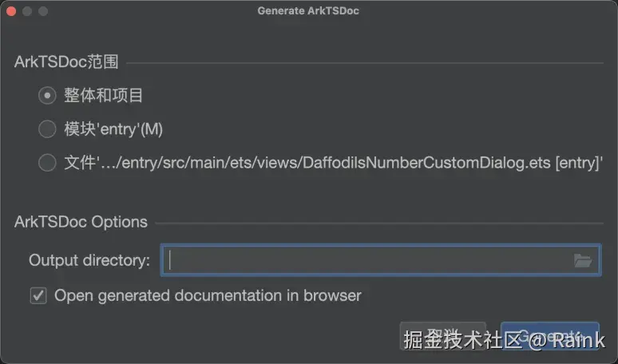The height and width of the screenshot is (364, 618).
Task: Click the ArkTSDoc范围 section heading
Action: pos(66,62)
